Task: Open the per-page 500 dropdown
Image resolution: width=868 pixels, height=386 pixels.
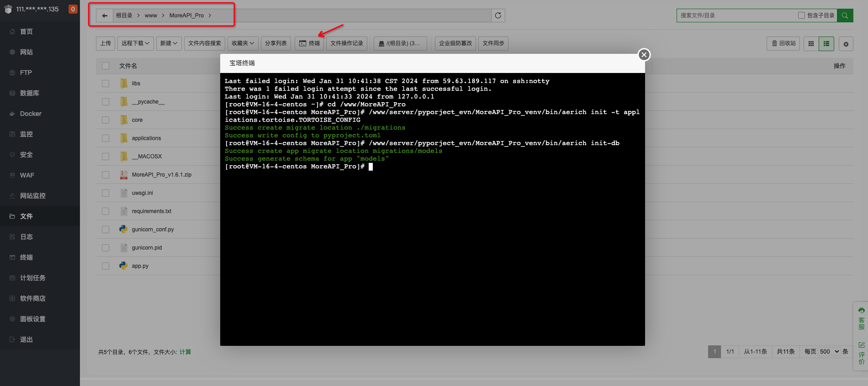Action: coord(829,352)
